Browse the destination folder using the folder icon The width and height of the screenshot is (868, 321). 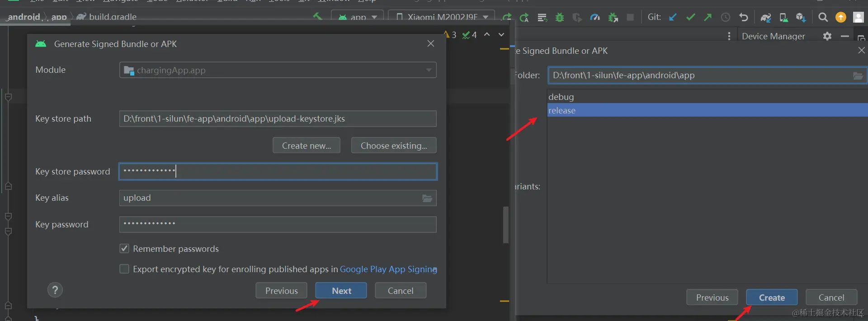[858, 76]
